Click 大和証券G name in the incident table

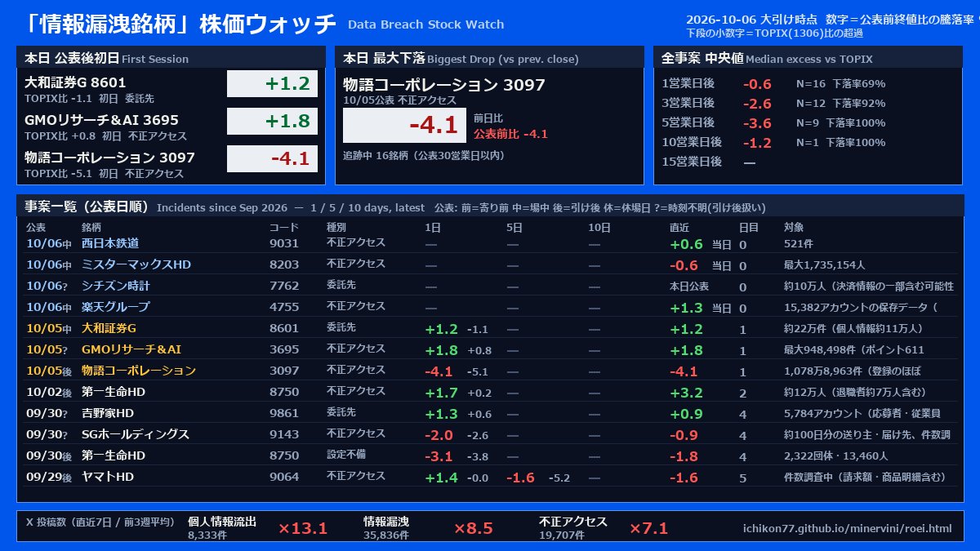click(x=109, y=328)
